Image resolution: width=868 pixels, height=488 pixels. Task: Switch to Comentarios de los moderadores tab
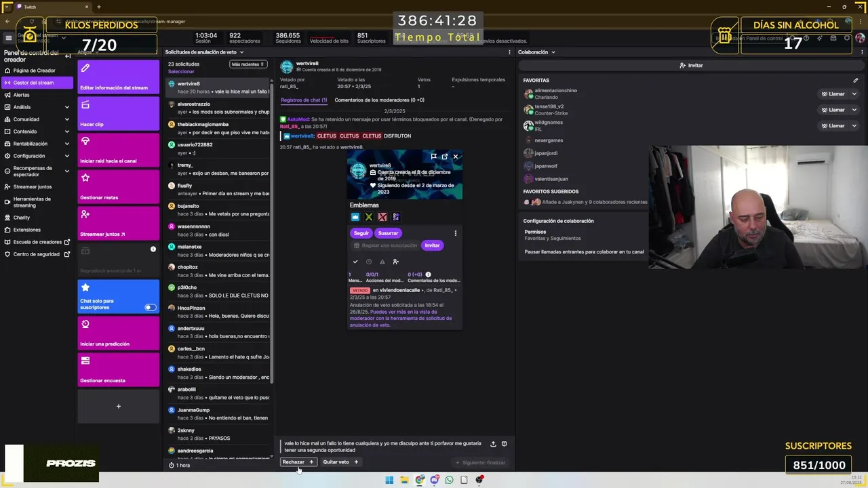click(x=379, y=100)
